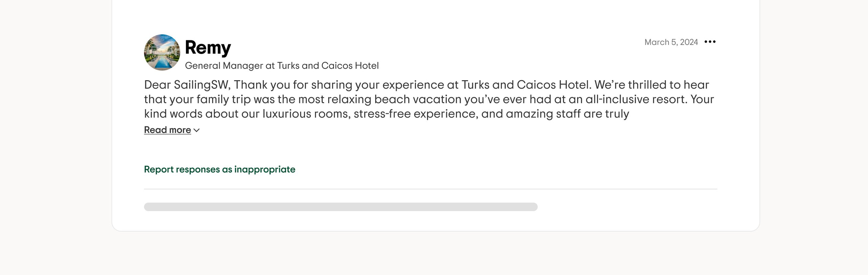The width and height of the screenshot is (868, 275).
Task: Click the General Manager subtitle text
Action: [282, 66]
